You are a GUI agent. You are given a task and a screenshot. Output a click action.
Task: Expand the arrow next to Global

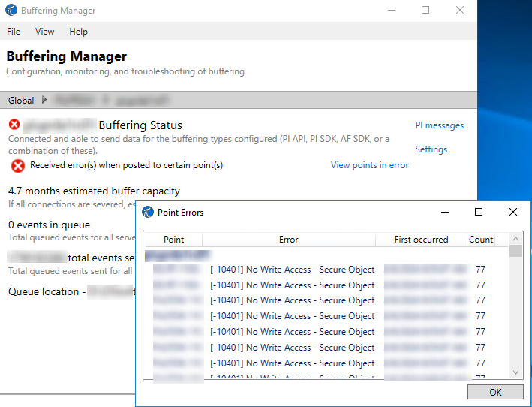tap(44, 100)
